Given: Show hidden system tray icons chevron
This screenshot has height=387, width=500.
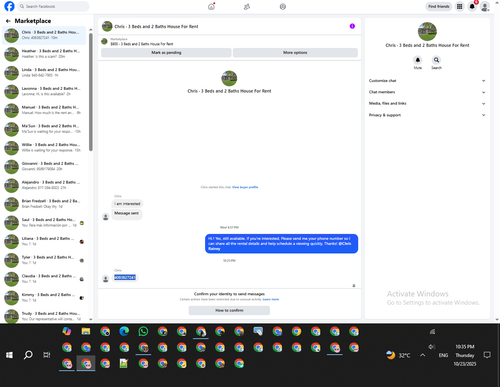Looking at the screenshot, I should 422,355.
